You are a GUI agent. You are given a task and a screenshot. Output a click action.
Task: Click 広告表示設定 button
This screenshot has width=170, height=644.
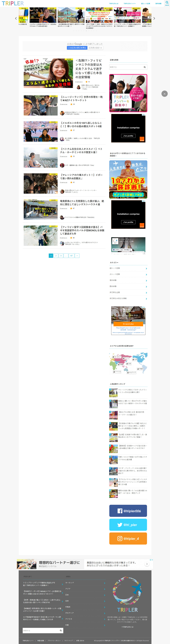[x=95, y=48]
